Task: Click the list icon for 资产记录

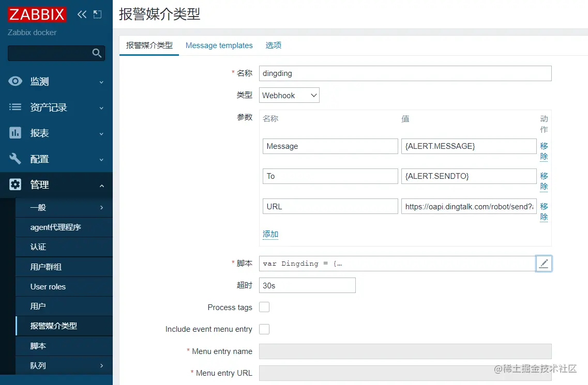Action: 15,107
